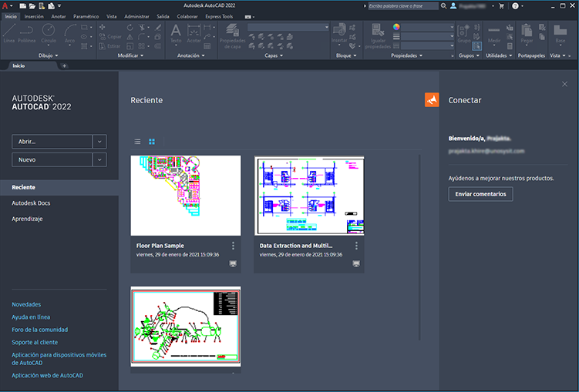Click the user account icon

point(453,6)
